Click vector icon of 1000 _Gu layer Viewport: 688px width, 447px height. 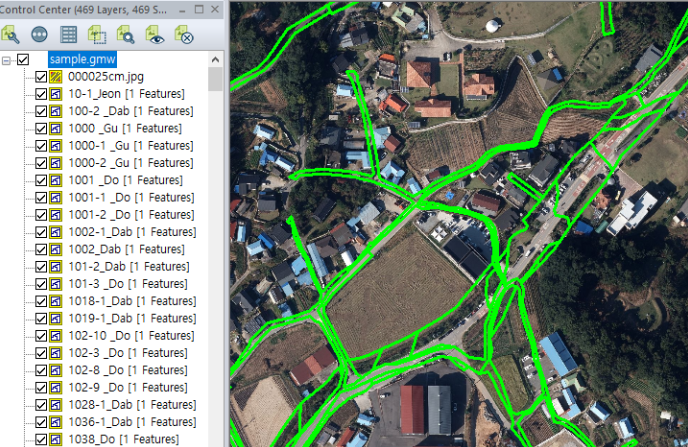56,129
